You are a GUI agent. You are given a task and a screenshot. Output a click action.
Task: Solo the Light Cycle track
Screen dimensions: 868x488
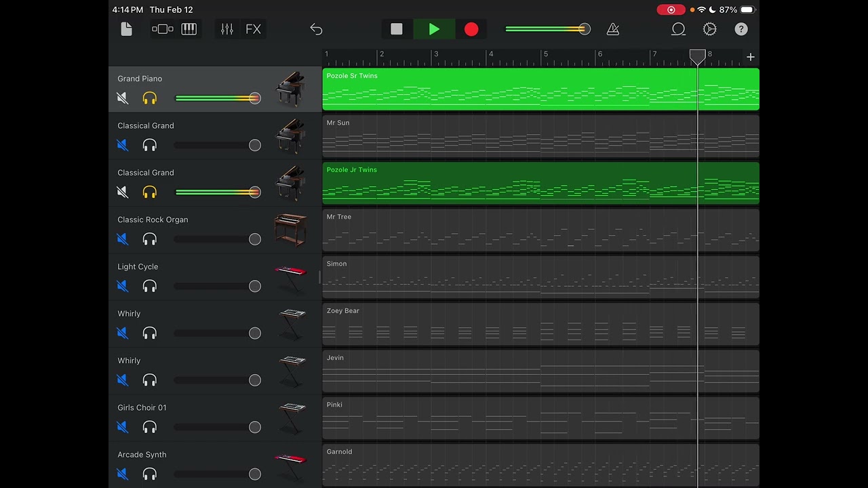(x=150, y=286)
